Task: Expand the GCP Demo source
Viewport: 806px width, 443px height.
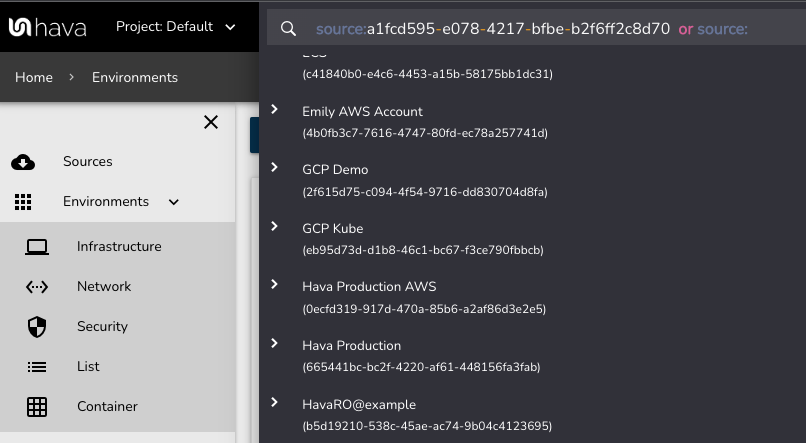Action: pos(274,167)
